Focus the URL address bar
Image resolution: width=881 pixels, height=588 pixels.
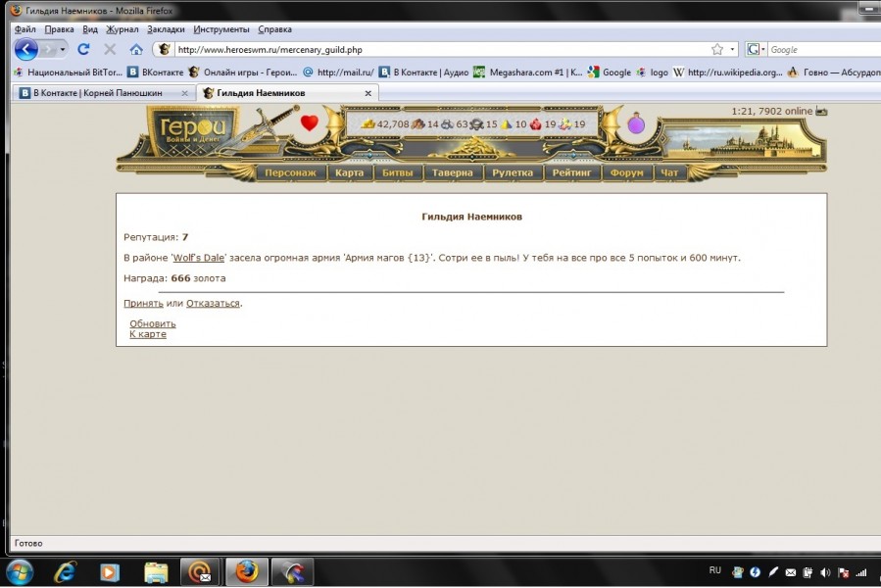point(441,49)
